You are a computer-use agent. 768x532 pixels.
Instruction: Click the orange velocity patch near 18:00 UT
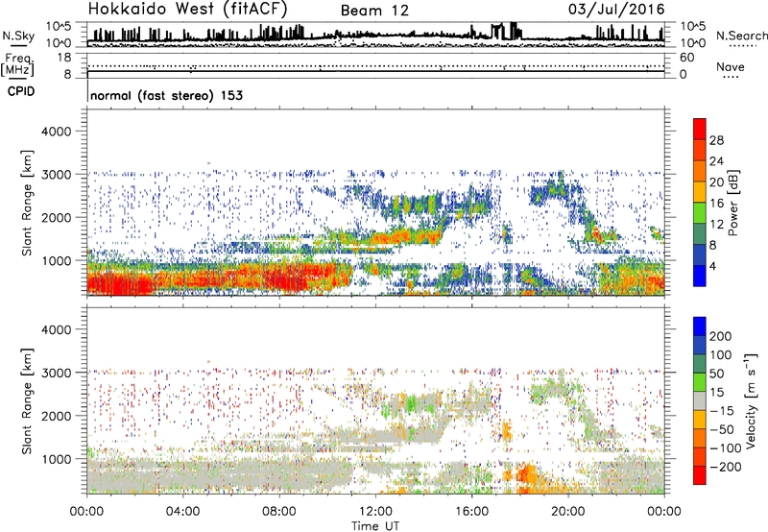(x=526, y=474)
